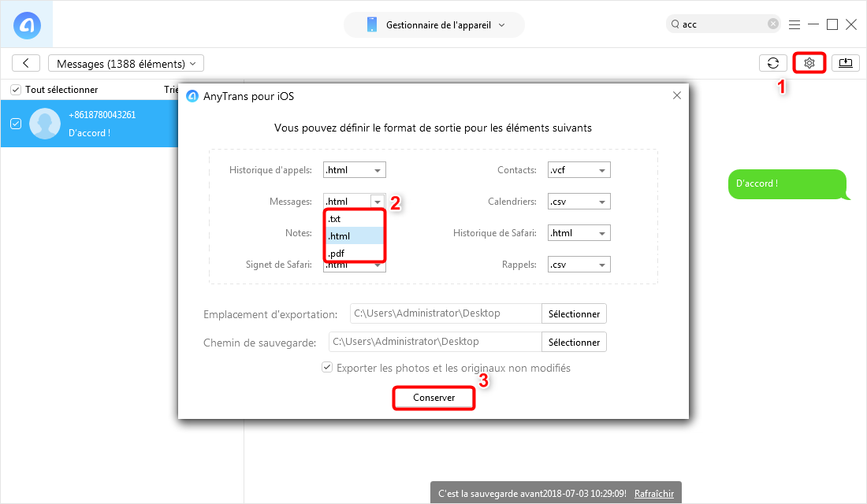Open the settings gear icon
The height and width of the screenshot is (504, 867).
(809, 63)
